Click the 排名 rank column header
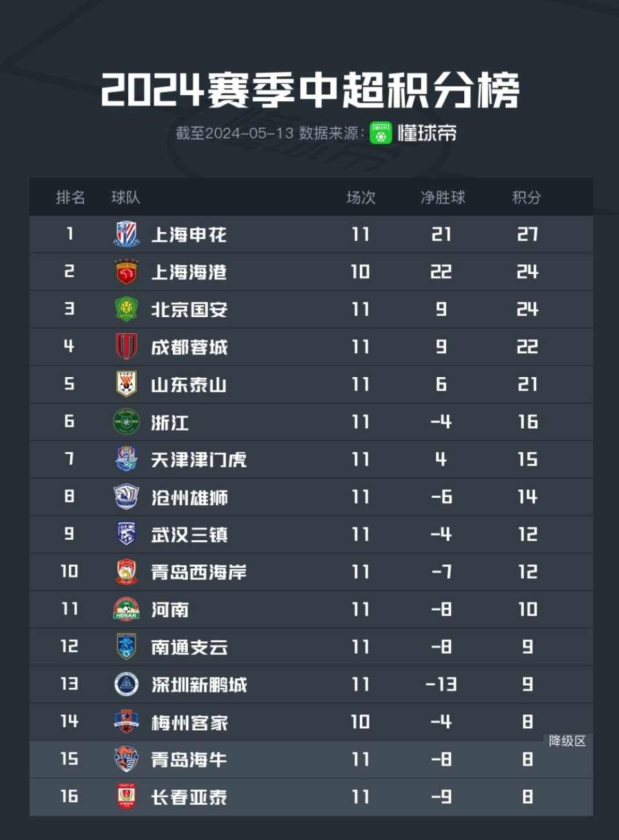 70,197
